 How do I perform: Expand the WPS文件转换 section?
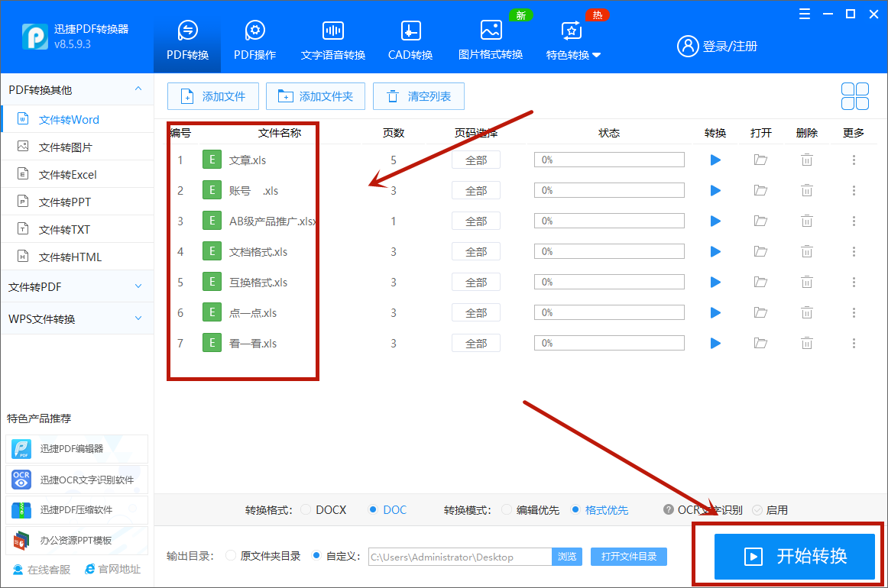pyautogui.click(x=76, y=318)
